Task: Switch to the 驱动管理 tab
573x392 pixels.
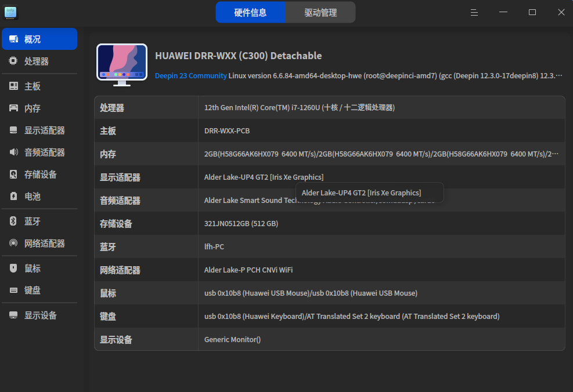Action: click(320, 12)
